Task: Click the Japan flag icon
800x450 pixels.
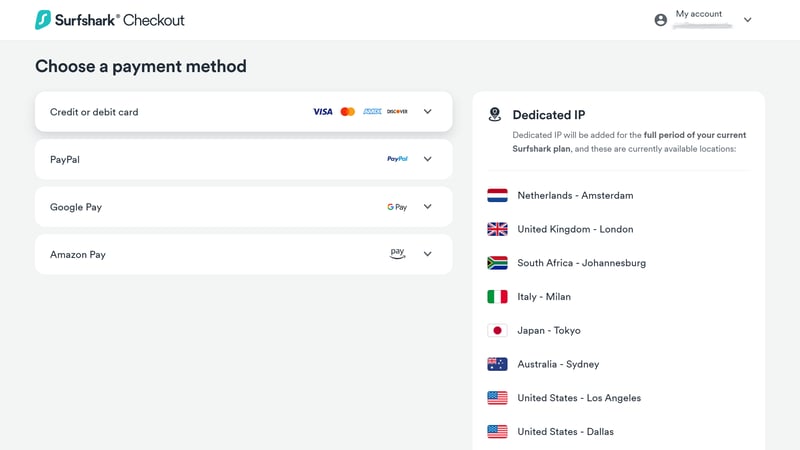Action: [497, 330]
